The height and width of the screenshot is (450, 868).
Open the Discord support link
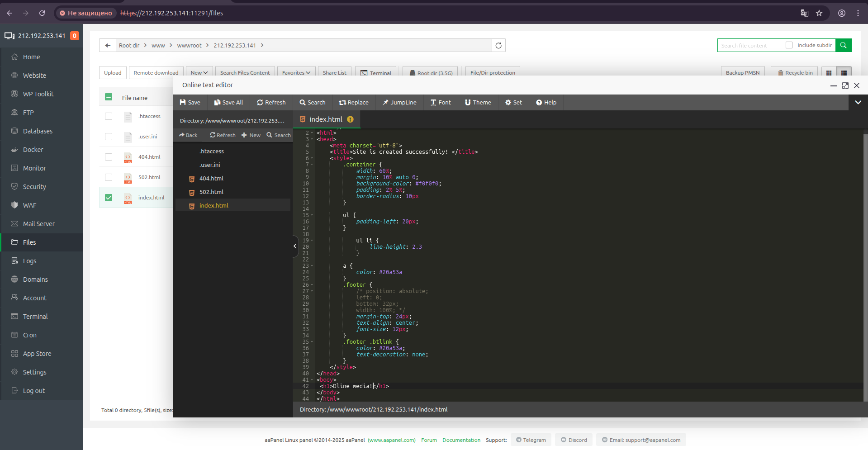[574, 440]
